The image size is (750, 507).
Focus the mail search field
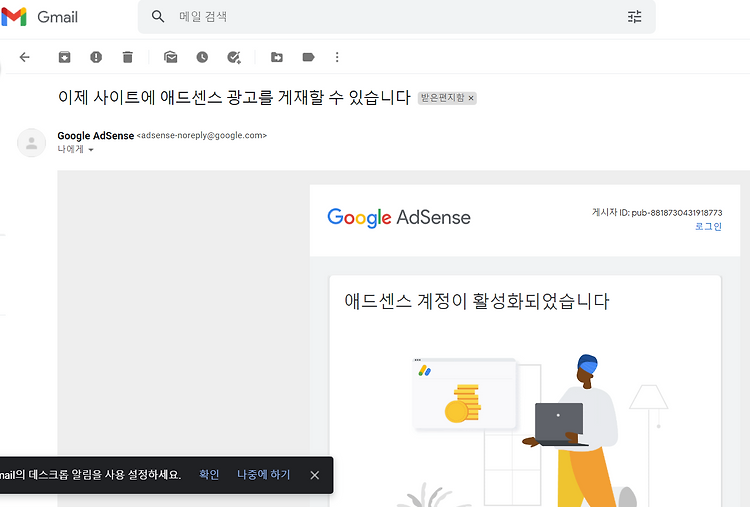[397, 17]
